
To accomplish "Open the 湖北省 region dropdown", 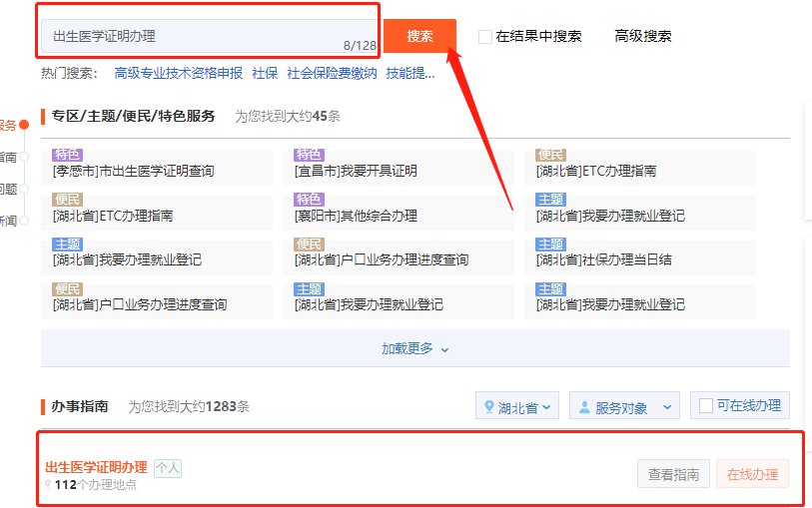I will tap(517, 407).
